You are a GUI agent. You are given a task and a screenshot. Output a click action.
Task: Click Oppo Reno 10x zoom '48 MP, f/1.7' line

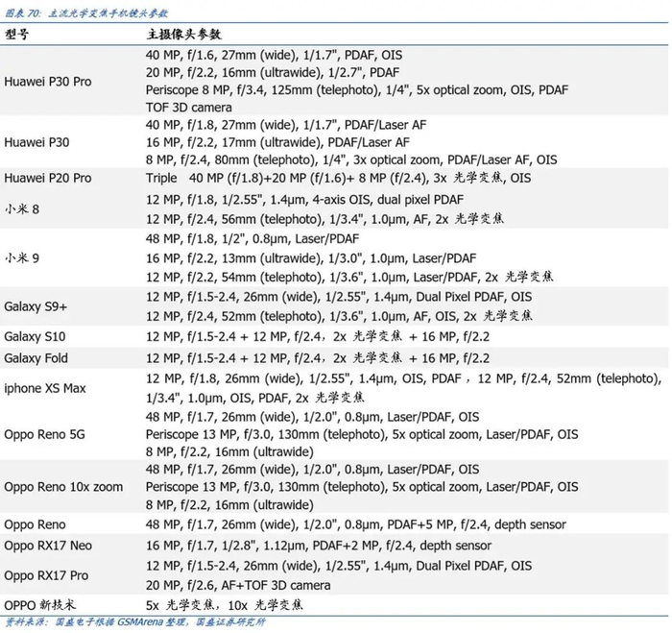pos(312,469)
